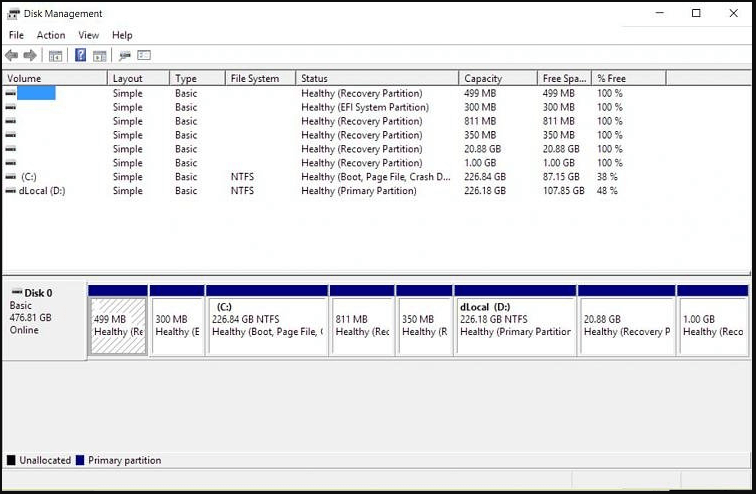Click the Back arrow toolbar icon

[x=12, y=55]
